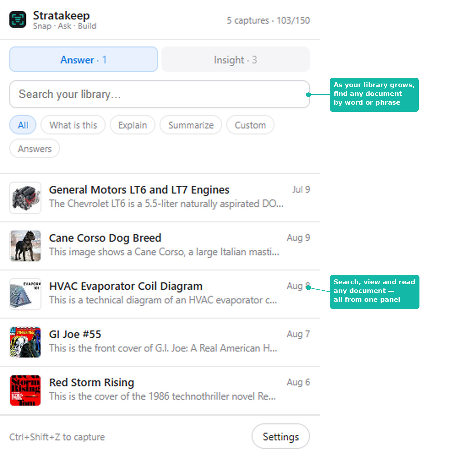Open Red Storm Rising title
Viewport: 476px width, 453px height.
coord(91,382)
